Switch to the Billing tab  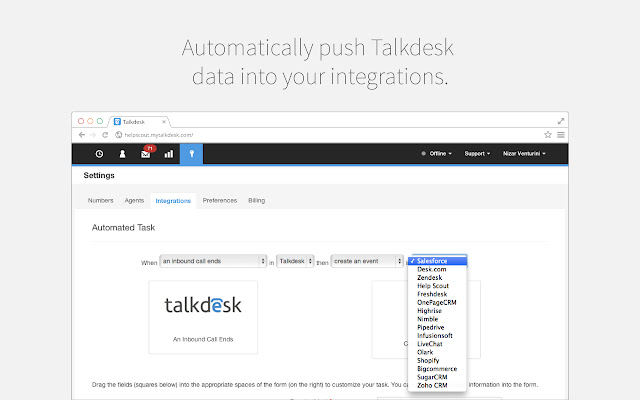pos(256,200)
